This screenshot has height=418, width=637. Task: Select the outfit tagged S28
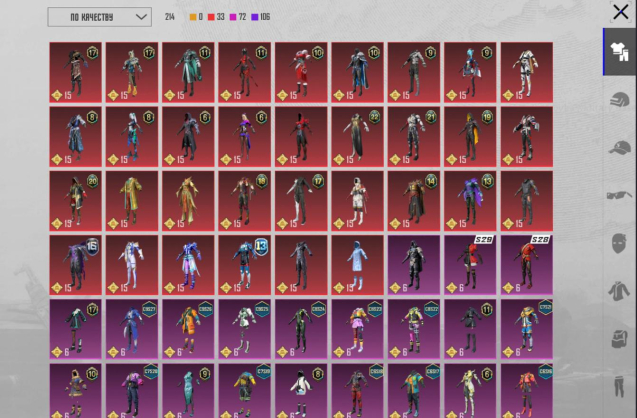(526, 265)
